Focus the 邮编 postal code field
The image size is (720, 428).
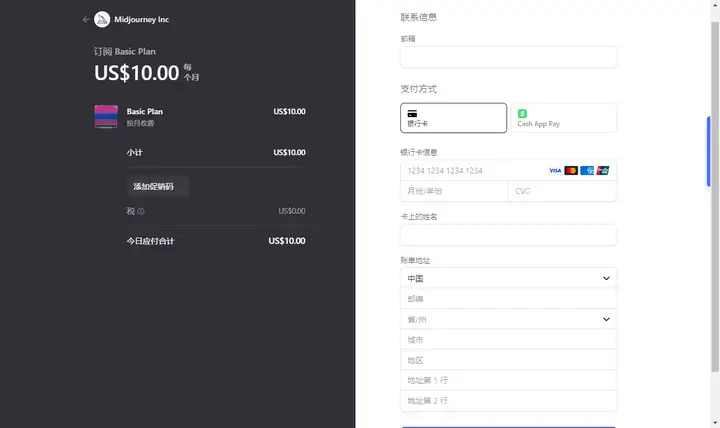(508, 299)
